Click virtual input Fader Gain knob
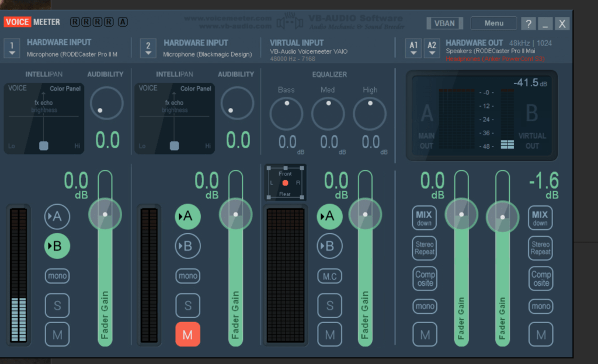598x364 pixels. coord(365,214)
